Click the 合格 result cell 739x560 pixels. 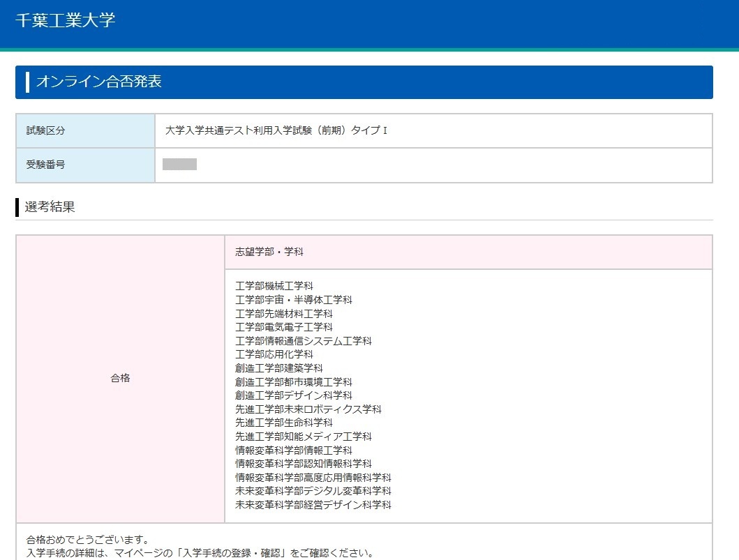(x=120, y=378)
